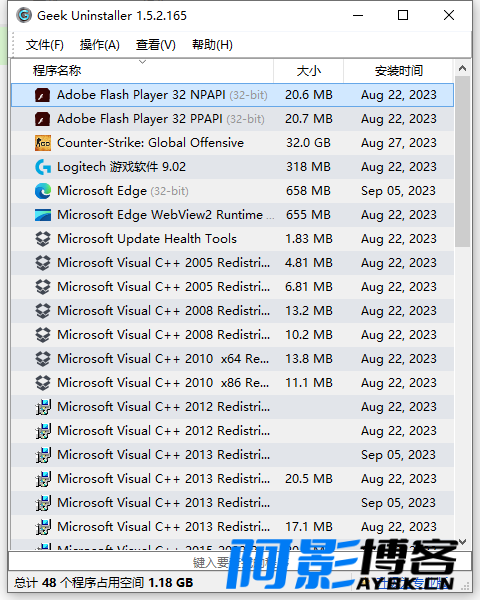Click the Adobe Flash Player PPAPI icon
This screenshot has height=600, width=480.
42,119
